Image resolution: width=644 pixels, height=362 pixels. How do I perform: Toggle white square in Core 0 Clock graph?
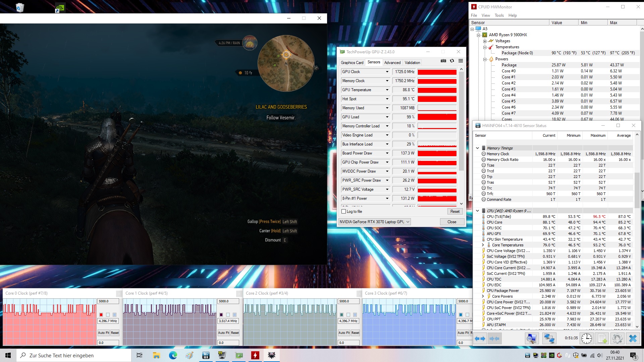pos(108,315)
